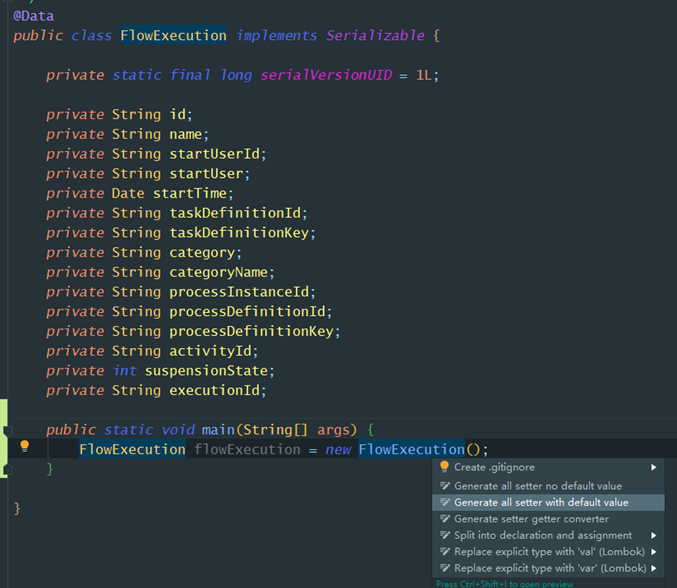Expand Split into declaration and assignment submenu arrow

click(654, 535)
